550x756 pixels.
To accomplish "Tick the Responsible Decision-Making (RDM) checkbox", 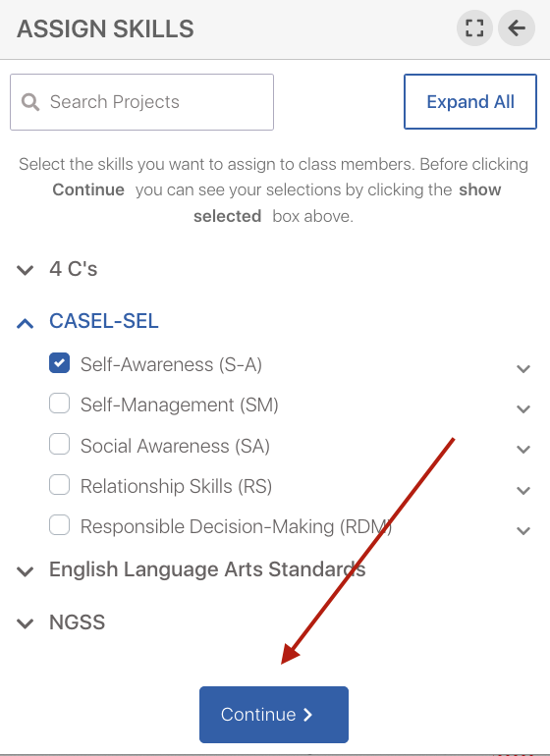I will (x=59, y=525).
